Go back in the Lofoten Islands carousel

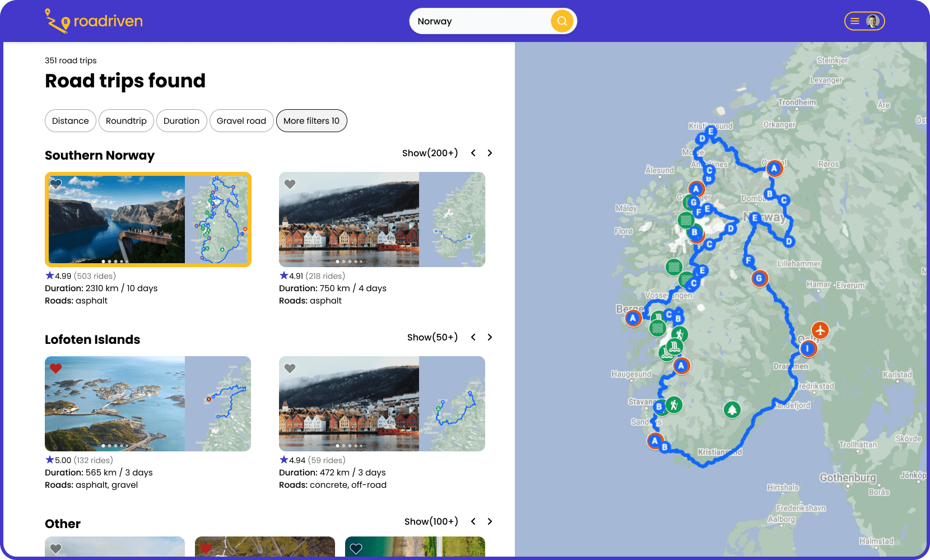(473, 337)
